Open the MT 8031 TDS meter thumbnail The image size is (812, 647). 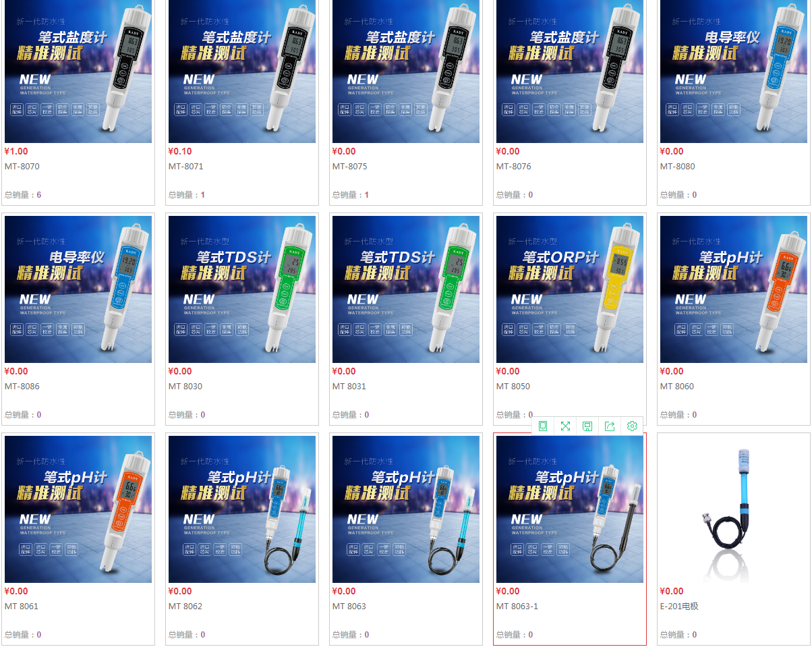pos(406,289)
